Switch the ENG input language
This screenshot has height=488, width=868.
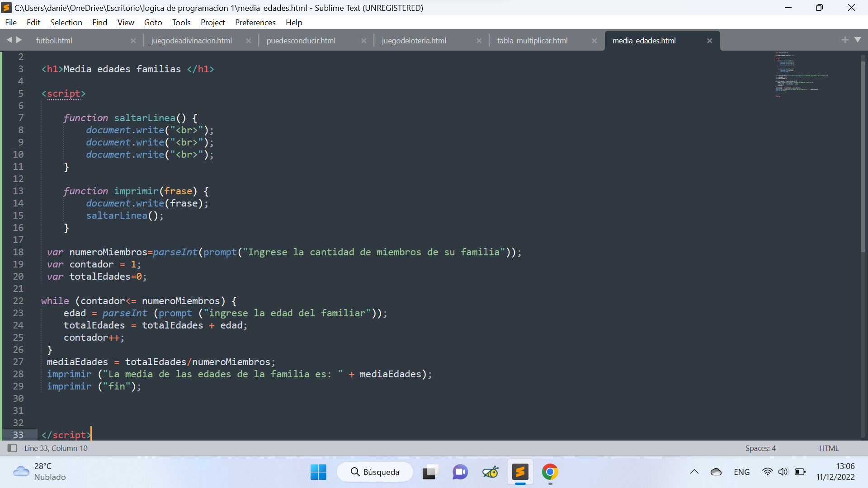click(742, 472)
